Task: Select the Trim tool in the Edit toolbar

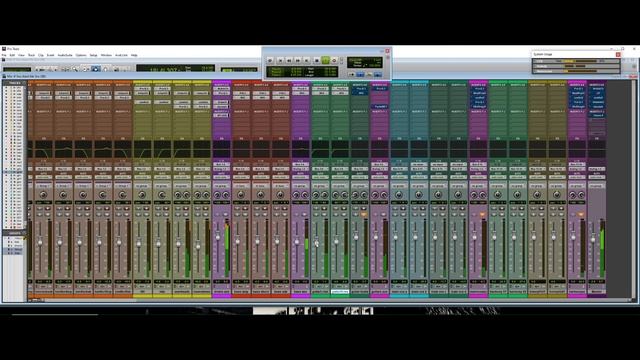Action: [85, 69]
